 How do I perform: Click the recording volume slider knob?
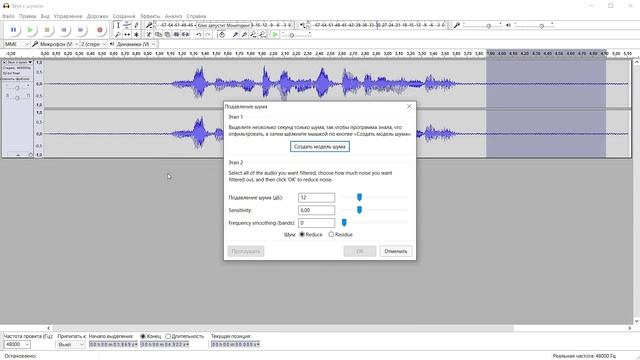488,26
